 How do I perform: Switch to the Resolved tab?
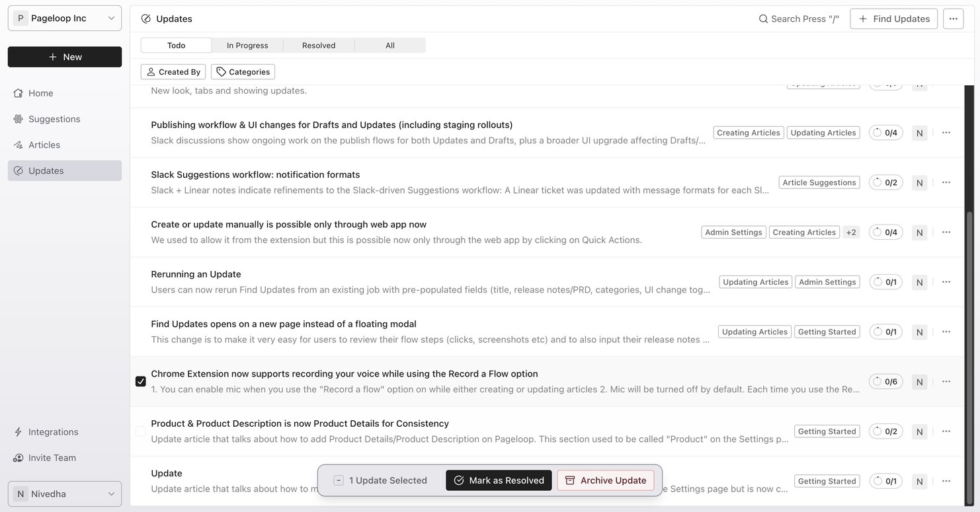(319, 45)
